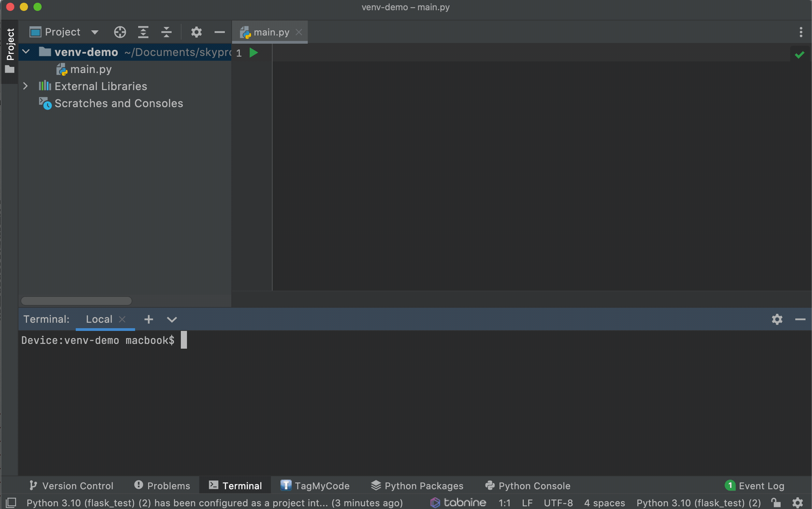
Task: Add a new terminal session tab
Action: point(148,319)
